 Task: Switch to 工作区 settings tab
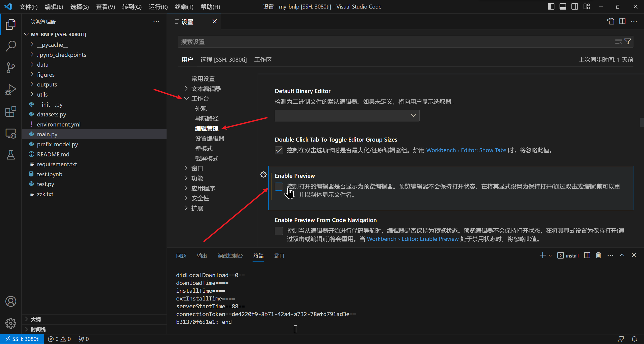[x=263, y=60]
